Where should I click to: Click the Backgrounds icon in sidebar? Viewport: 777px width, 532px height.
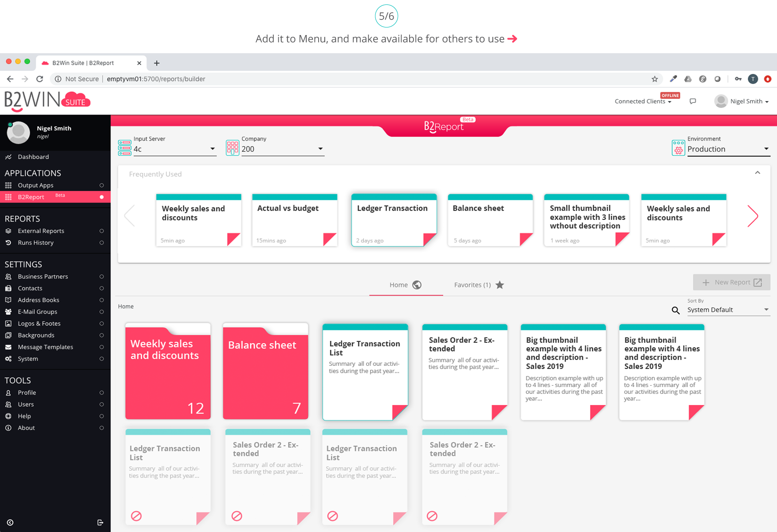(x=8, y=336)
